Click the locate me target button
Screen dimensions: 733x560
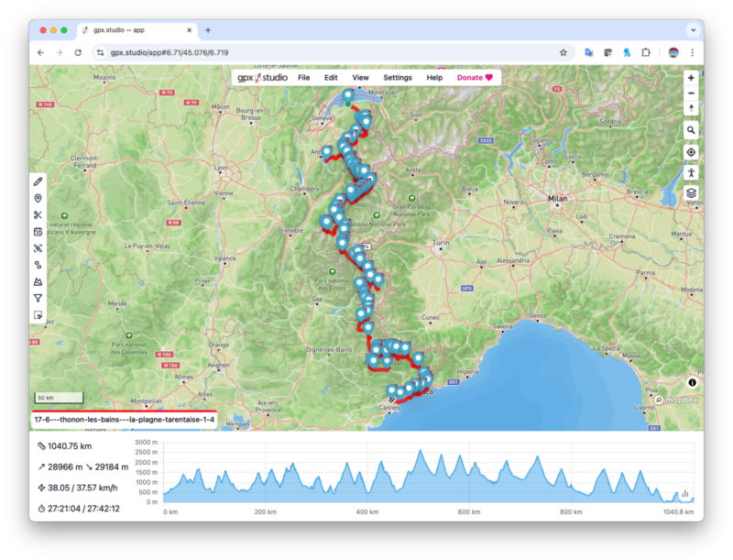click(x=691, y=152)
